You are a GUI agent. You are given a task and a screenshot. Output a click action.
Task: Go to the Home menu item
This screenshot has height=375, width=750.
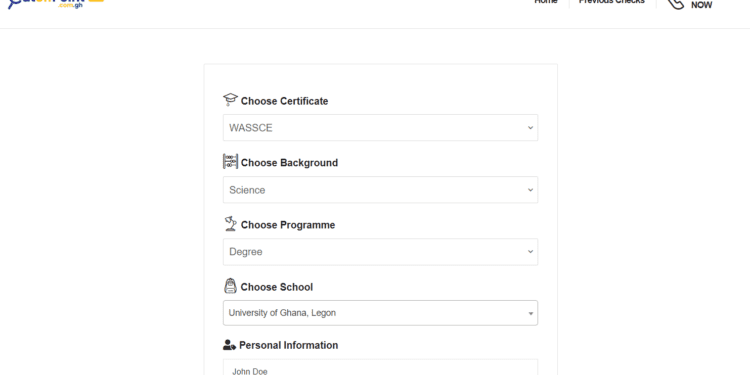tap(546, 2)
